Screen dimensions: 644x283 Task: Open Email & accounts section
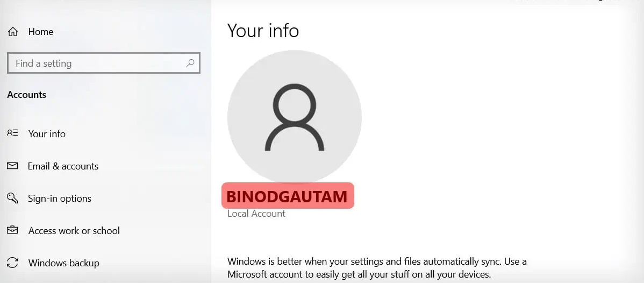(63, 166)
